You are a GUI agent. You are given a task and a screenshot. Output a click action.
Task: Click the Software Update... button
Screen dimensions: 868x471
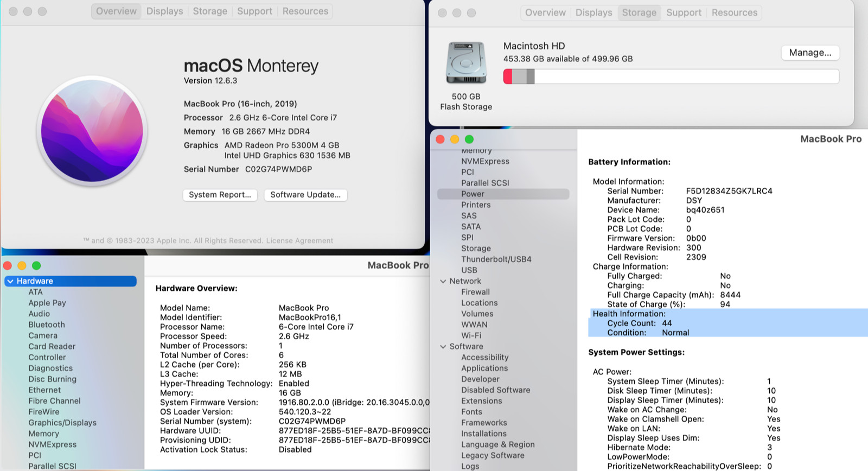click(305, 195)
